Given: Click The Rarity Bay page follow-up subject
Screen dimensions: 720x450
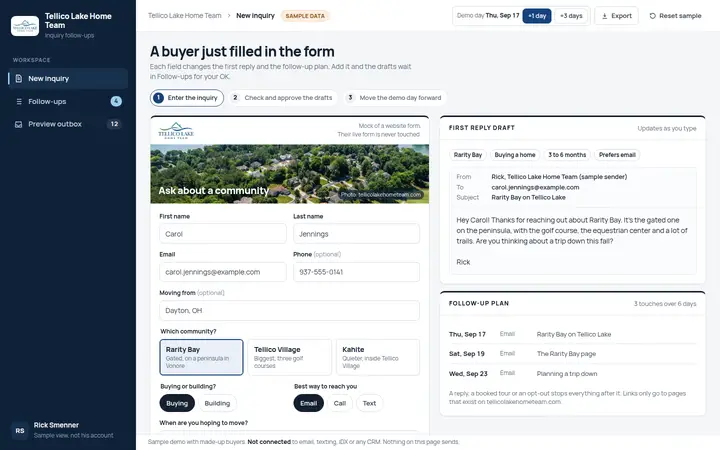Looking at the screenshot, I should pos(566,354).
